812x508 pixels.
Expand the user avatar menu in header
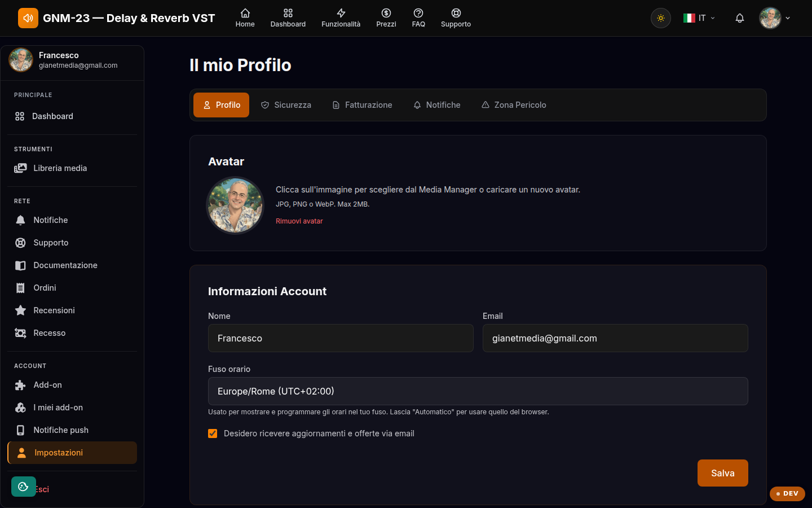coord(775,18)
